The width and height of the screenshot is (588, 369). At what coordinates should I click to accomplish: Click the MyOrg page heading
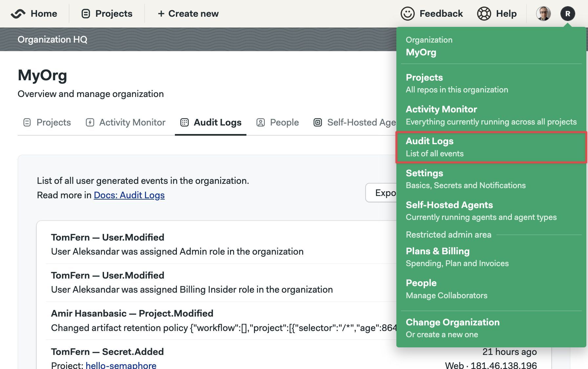coord(42,75)
